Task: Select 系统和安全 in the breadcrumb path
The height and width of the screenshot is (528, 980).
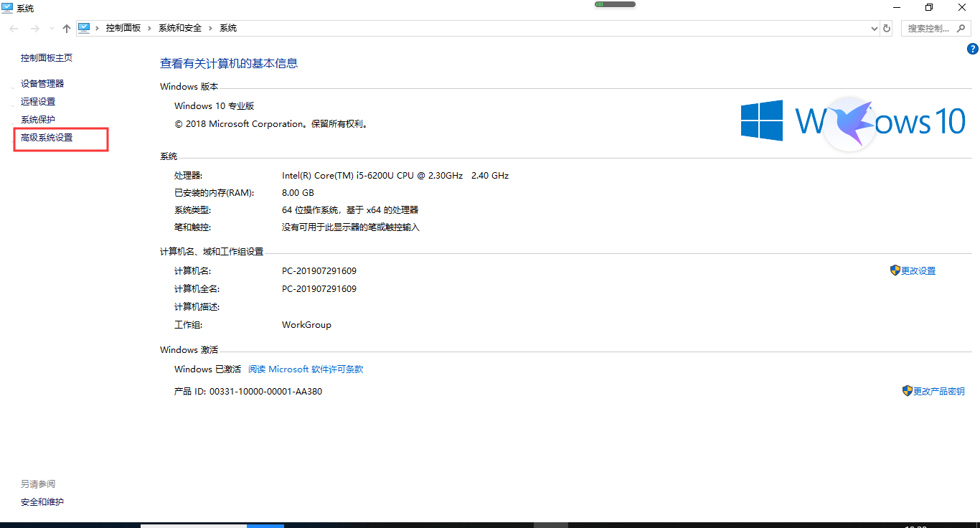Action: click(x=180, y=28)
